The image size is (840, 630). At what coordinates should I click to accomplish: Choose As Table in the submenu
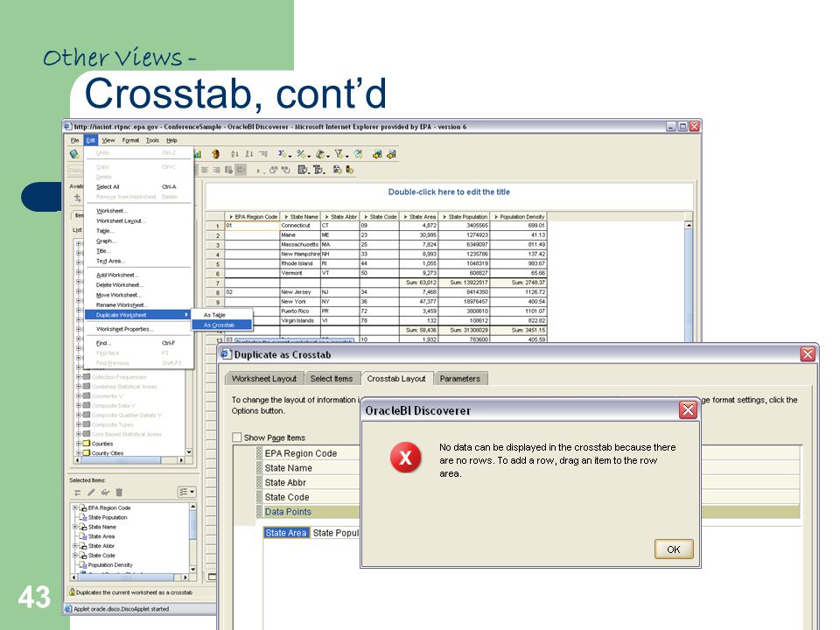click(221, 315)
